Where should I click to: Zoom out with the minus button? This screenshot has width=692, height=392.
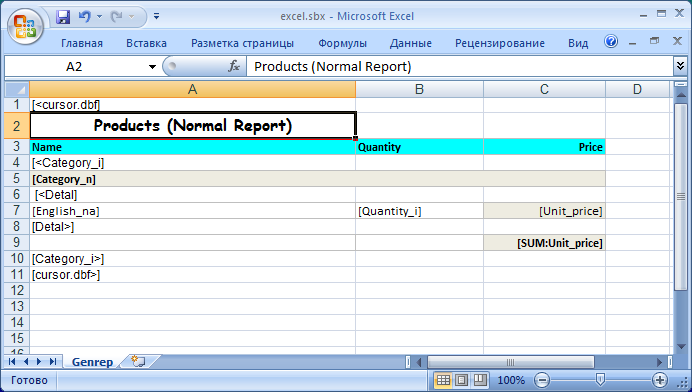(542, 380)
